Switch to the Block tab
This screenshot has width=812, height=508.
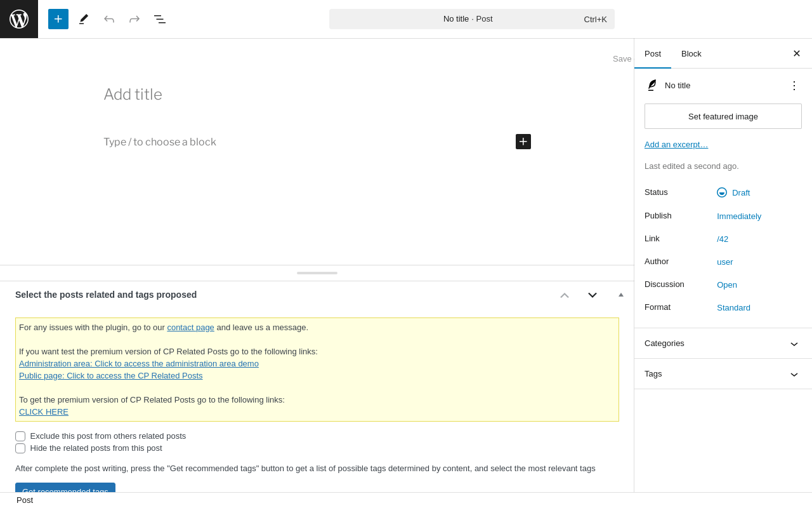pyautogui.click(x=691, y=53)
